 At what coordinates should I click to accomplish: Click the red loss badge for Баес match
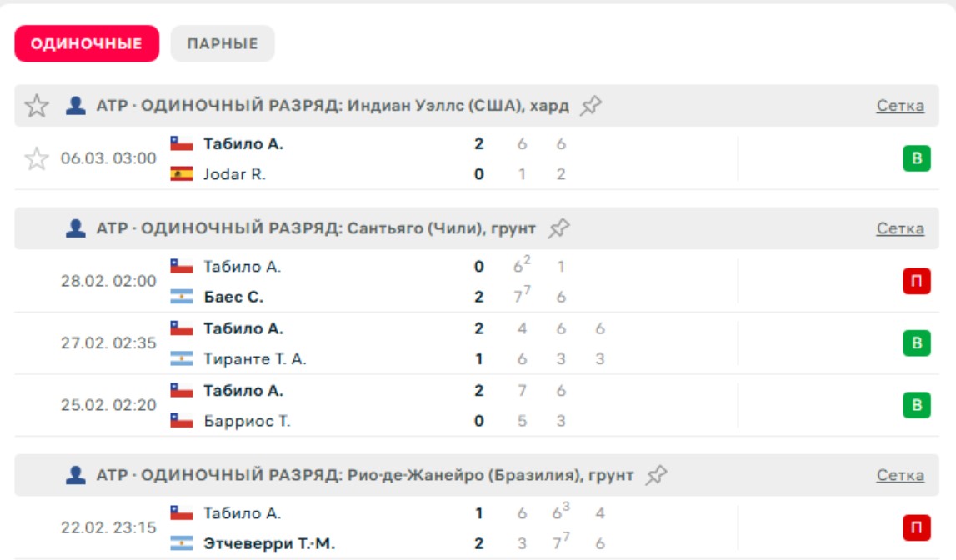(916, 282)
